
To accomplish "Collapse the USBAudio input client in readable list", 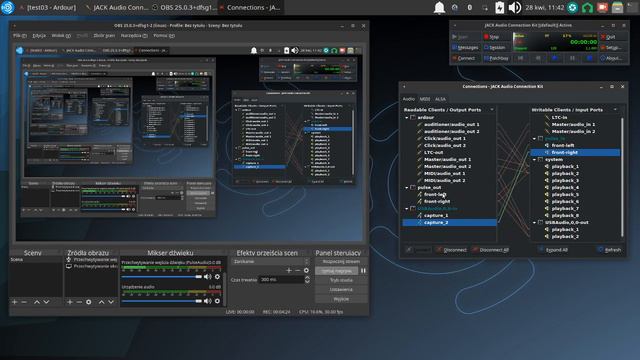I will click(x=407, y=209).
